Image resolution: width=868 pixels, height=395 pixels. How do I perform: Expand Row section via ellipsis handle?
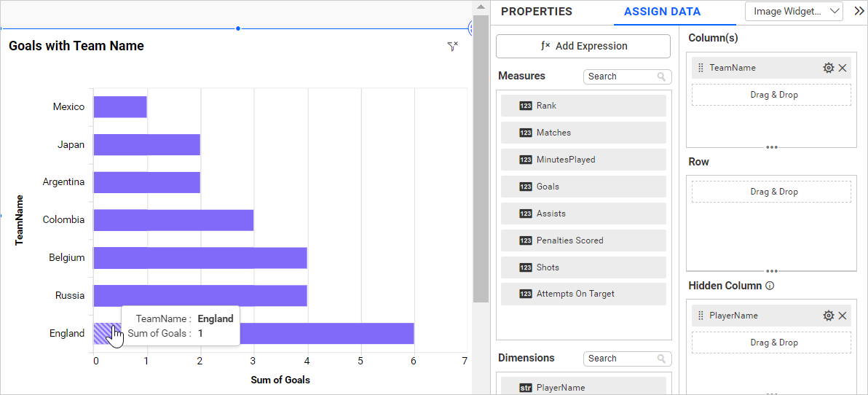[x=771, y=271]
